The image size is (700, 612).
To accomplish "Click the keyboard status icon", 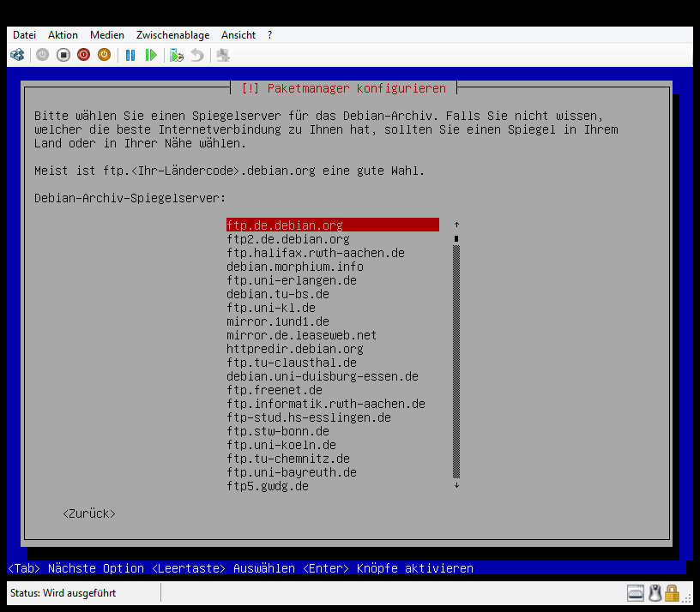I will click(636, 593).
